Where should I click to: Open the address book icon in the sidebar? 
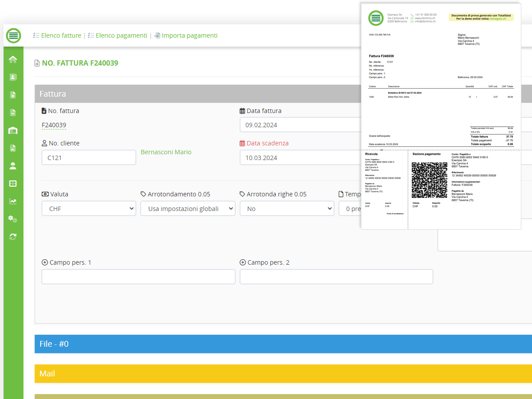coord(13,77)
